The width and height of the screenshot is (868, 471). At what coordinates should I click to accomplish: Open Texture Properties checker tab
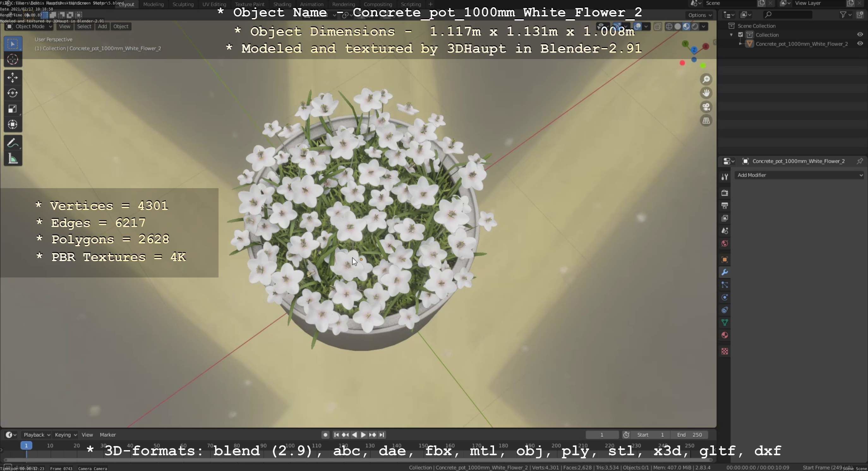point(725,351)
